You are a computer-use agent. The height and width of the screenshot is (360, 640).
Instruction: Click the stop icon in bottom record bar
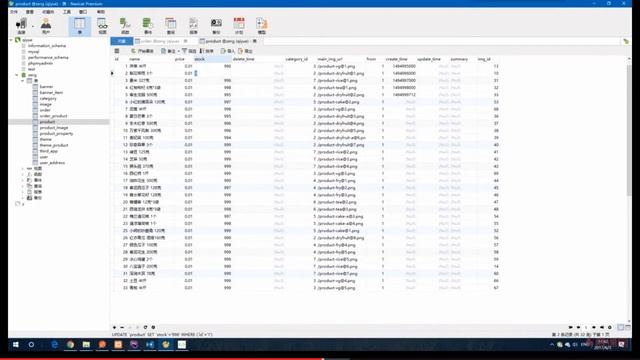tap(153, 327)
